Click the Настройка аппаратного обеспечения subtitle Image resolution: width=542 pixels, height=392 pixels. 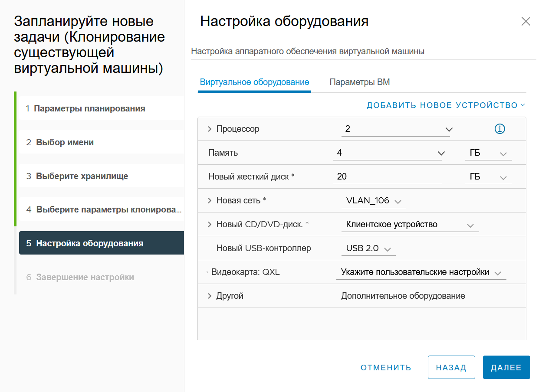click(x=308, y=52)
